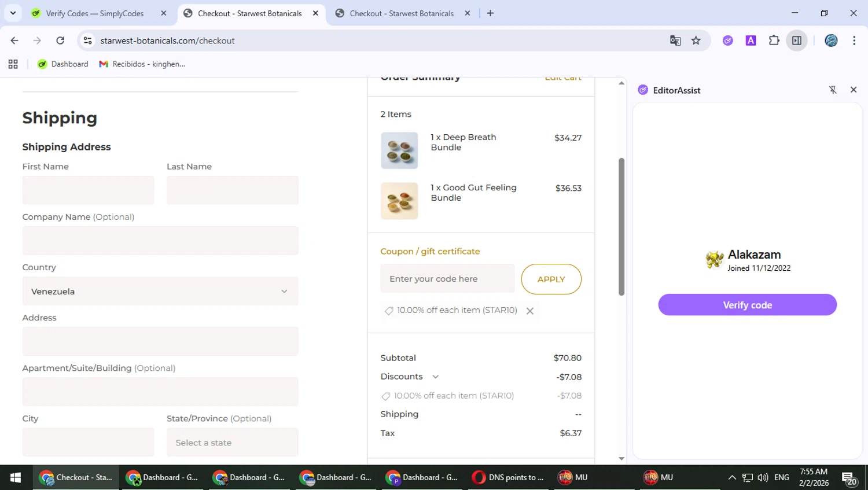Reload the checkout page
Image resolution: width=868 pixels, height=490 pixels.
(x=60, y=40)
